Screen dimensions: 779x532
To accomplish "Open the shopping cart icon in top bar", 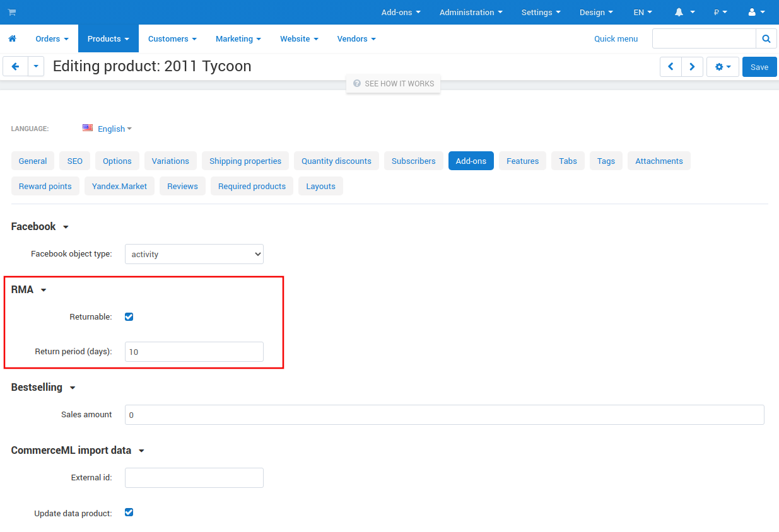I will pos(12,13).
